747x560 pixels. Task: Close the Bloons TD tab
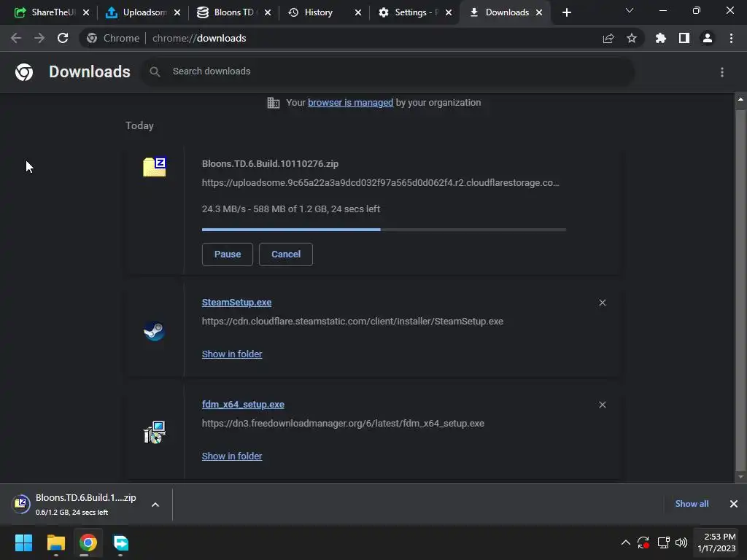click(x=268, y=12)
